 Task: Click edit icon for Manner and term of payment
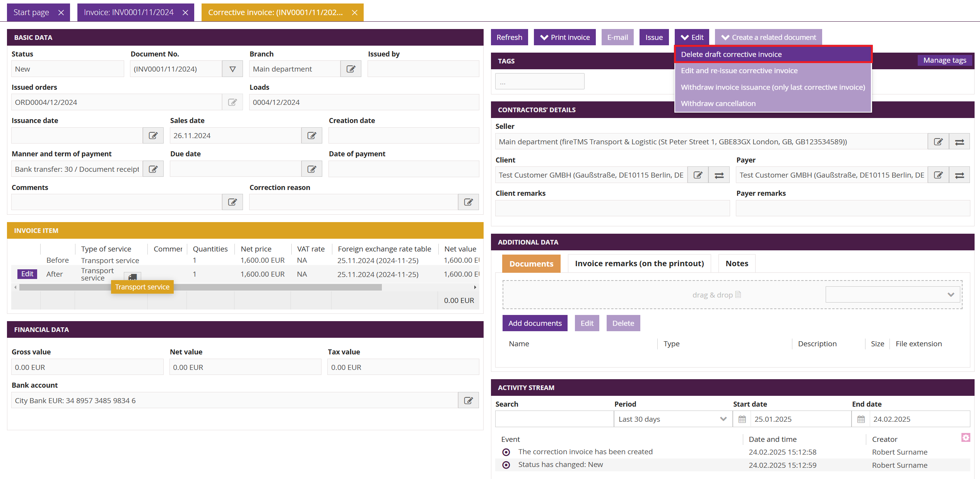tap(153, 169)
